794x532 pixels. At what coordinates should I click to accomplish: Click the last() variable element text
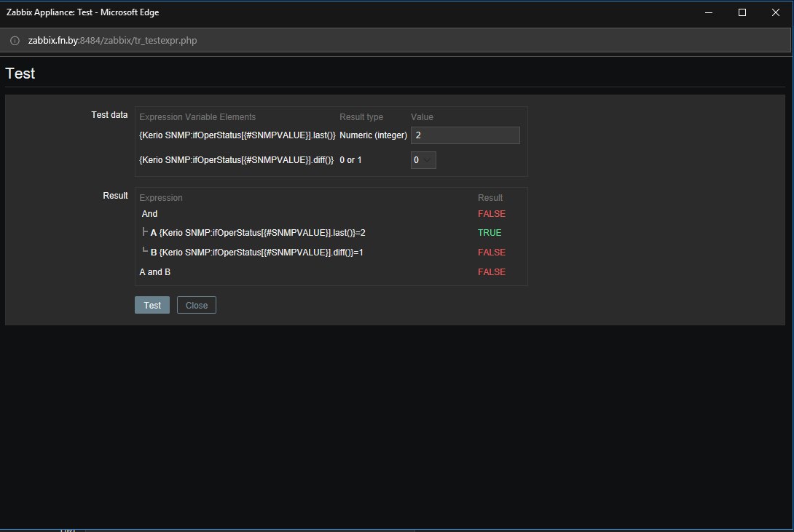coord(237,135)
